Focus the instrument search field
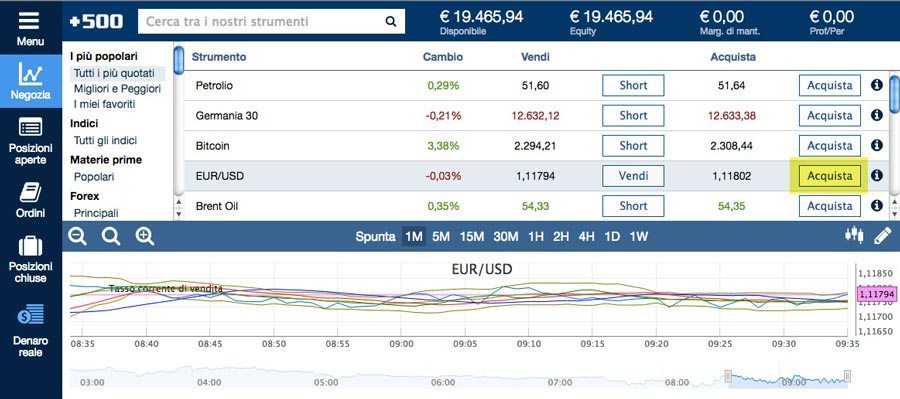This screenshot has height=399, width=900. tap(271, 22)
